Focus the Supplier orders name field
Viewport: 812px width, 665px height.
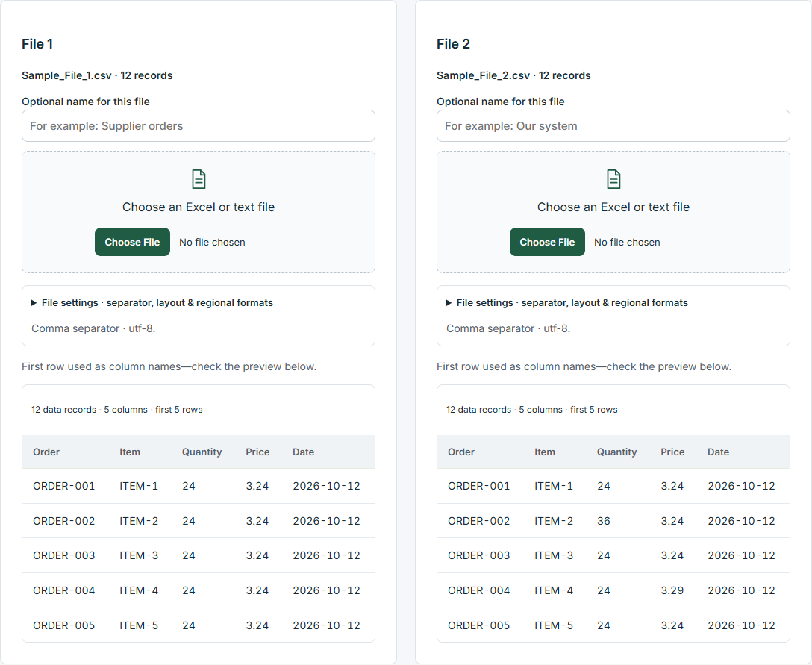coord(199,126)
